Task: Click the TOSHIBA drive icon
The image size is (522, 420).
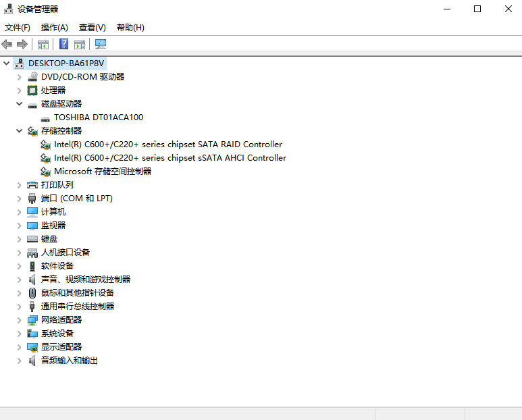Action: [x=45, y=119]
